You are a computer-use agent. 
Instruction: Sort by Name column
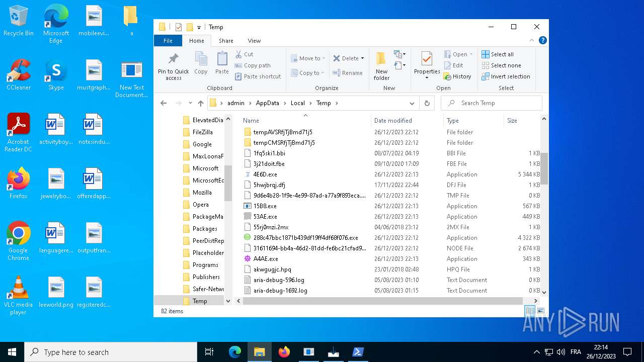[305, 121]
